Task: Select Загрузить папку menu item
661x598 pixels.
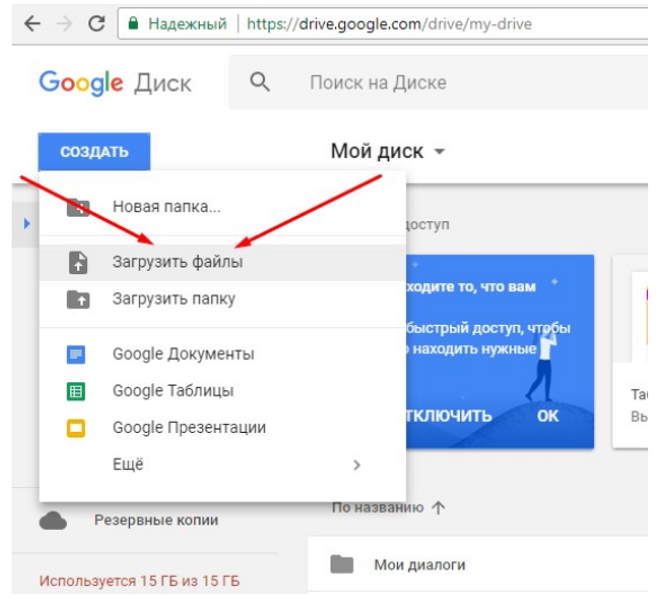Action: (222, 299)
